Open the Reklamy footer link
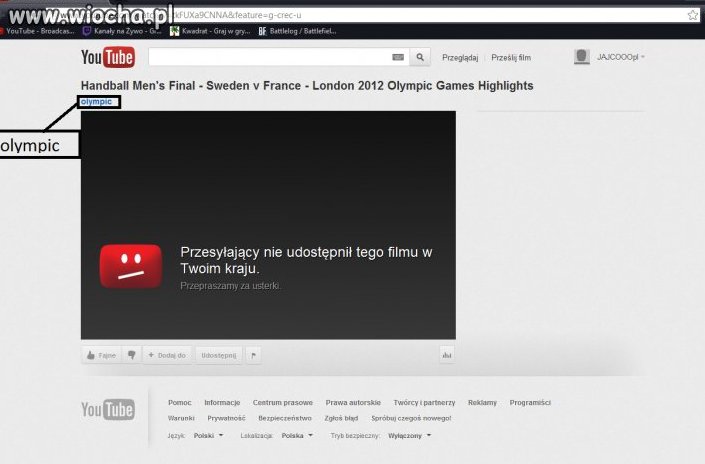This screenshot has width=705, height=464. coord(482,402)
